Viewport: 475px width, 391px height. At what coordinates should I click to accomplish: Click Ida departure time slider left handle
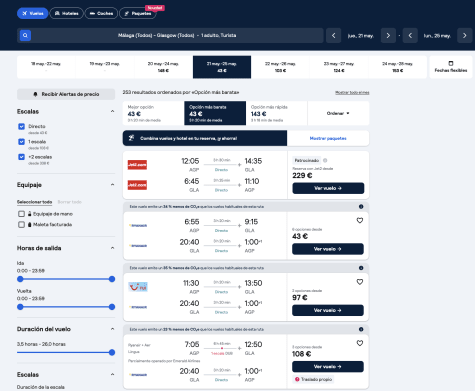point(20,279)
